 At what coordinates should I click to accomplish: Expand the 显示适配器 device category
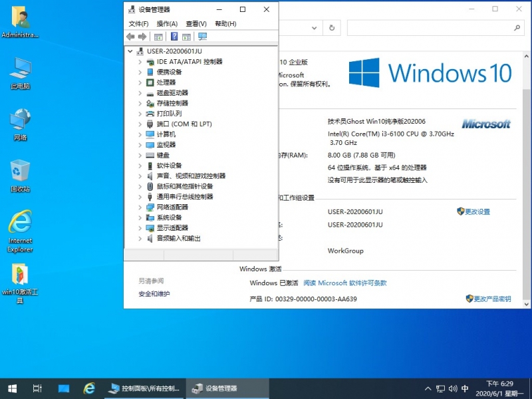click(140, 228)
